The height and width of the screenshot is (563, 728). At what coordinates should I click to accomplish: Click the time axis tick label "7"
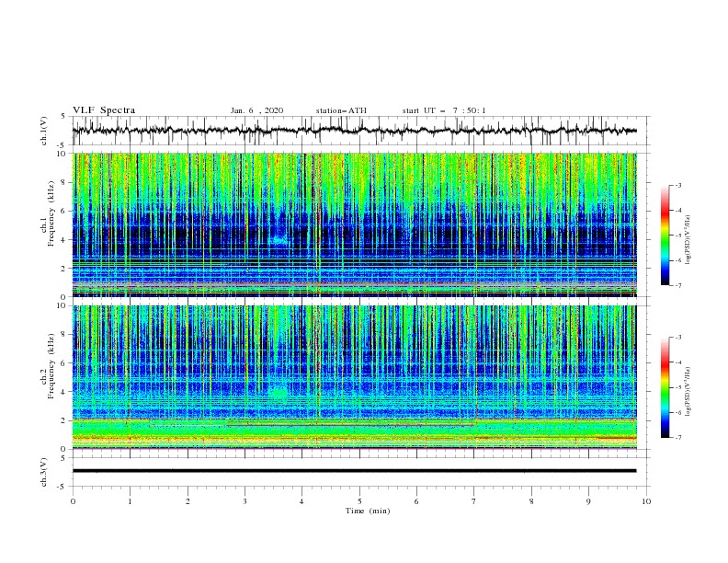474,501
